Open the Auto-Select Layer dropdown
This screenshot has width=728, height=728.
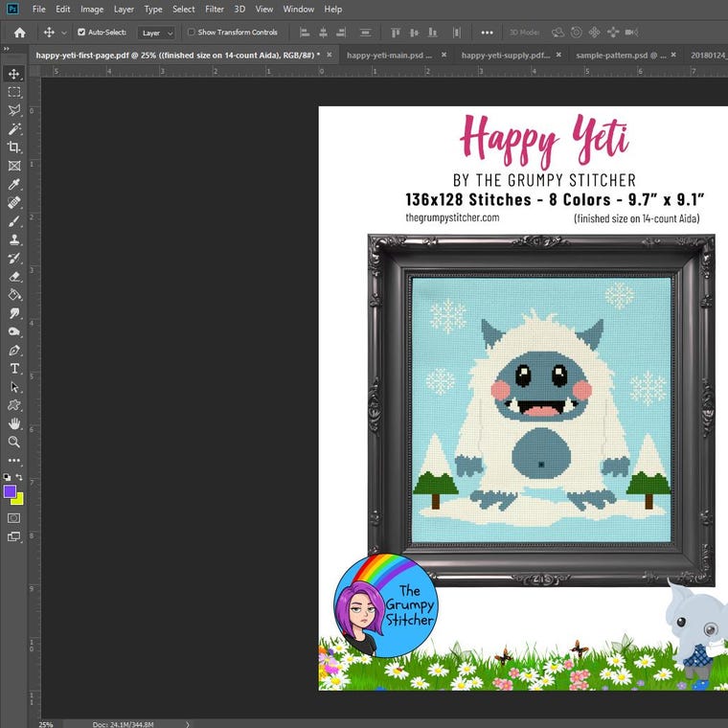pyautogui.click(x=156, y=33)
